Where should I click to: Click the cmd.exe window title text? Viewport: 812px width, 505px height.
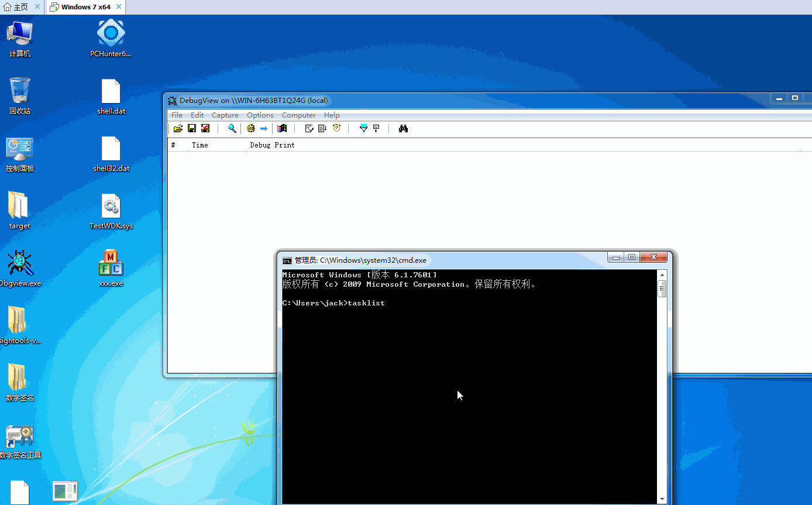click(x=360, y=260)
